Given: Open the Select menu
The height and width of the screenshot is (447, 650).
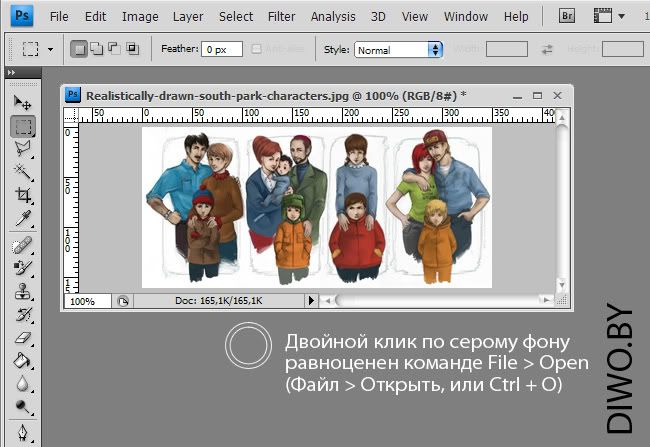Looking at the screenshot, I should coord(236,17).
